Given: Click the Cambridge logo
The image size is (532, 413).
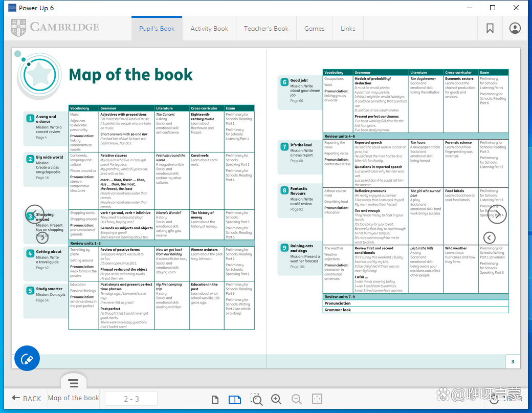Looking at the screenshot, I should pos(55,27).
